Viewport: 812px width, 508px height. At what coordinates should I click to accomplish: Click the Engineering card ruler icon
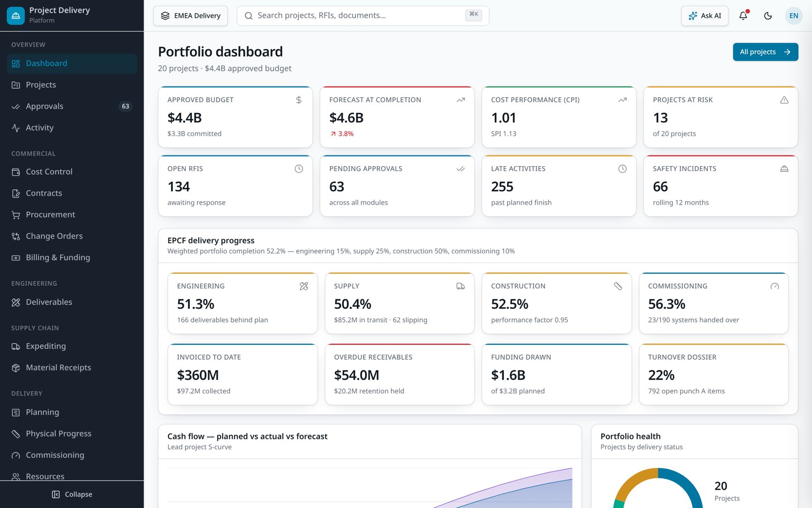tap(304, 286)
